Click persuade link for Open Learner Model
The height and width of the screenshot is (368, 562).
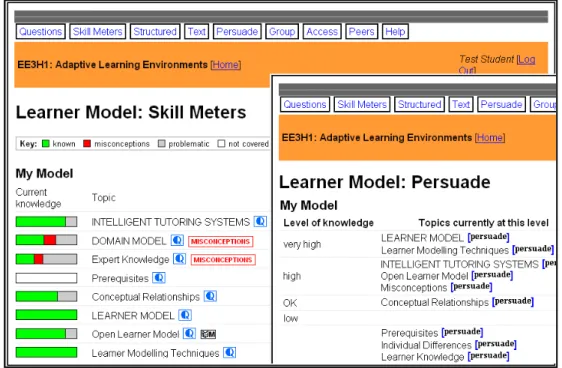pyautogui.click(x=492, y=275)
